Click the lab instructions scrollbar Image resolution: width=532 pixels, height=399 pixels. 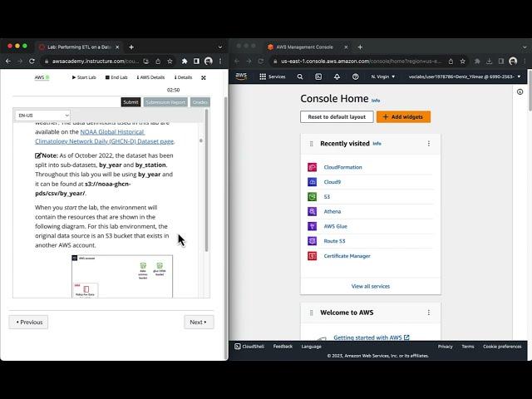pyautogui.click(x=207, y=180)
